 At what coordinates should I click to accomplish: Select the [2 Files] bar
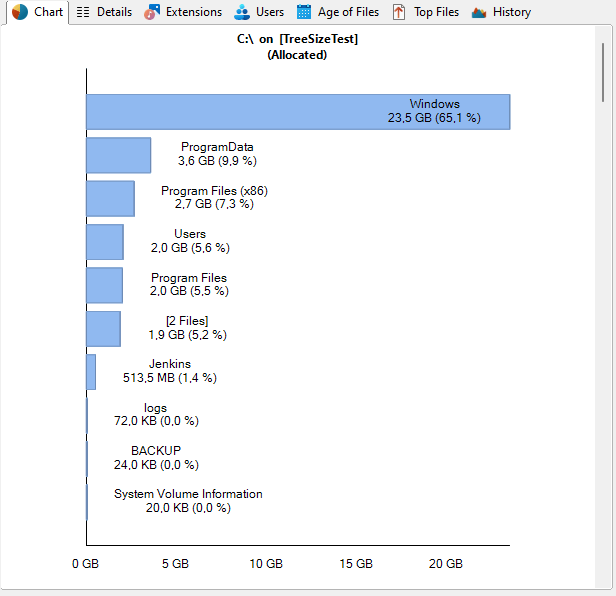[x=103, y=329]
